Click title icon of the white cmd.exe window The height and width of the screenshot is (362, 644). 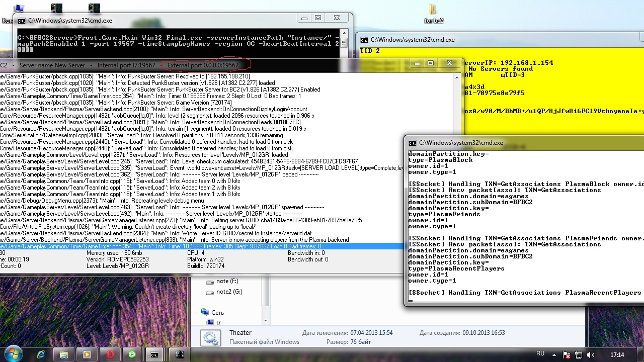pyautogui.click(x=413, y=143)
